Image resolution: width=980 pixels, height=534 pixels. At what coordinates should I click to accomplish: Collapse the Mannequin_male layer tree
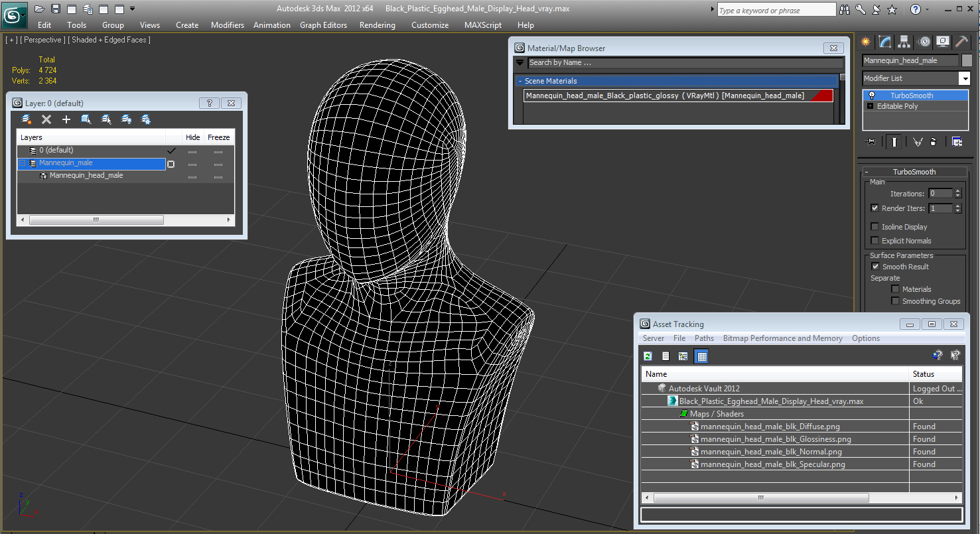tap(23, 163)
